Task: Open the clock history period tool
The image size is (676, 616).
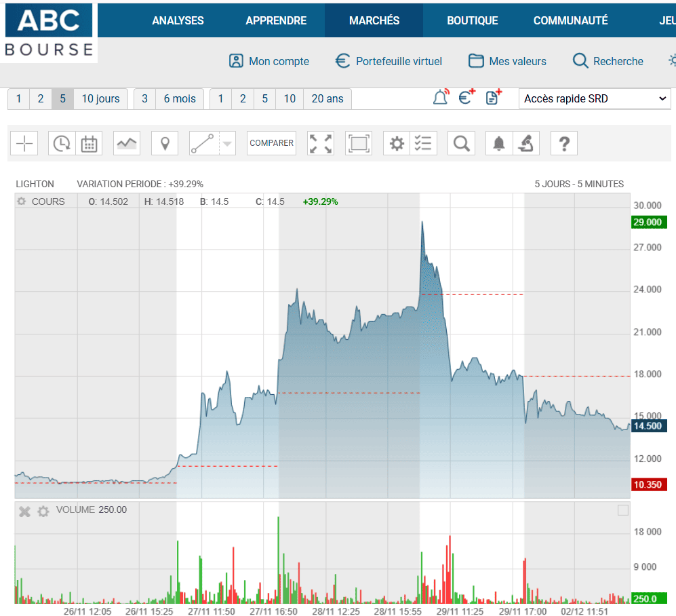Action: pyautogui.click(x=62, y=143)
